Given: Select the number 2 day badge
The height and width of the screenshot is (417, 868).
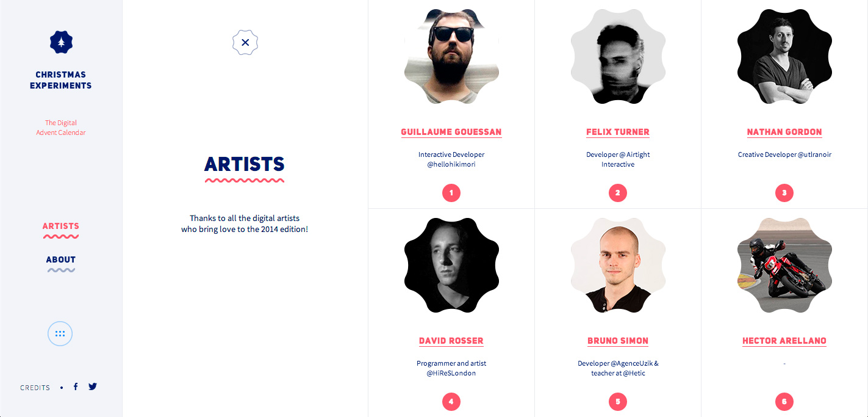Looking at the screenshot, I should pyautogui.click(x=618, y=193).
